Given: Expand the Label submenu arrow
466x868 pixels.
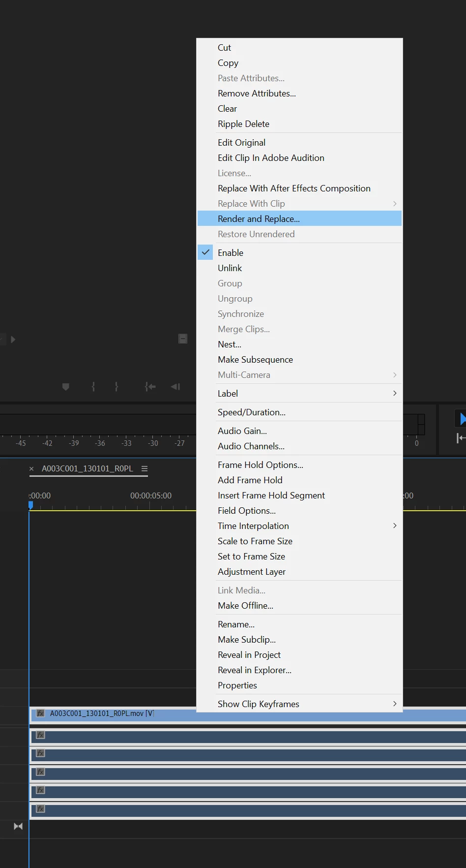Looking at the screenshot, I should [395, 393].
